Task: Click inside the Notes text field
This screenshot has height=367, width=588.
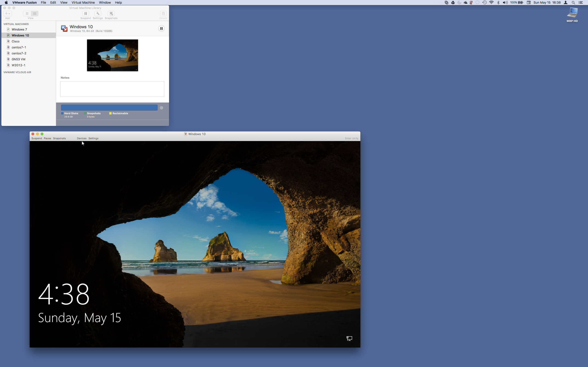Action: coord(112,89)
